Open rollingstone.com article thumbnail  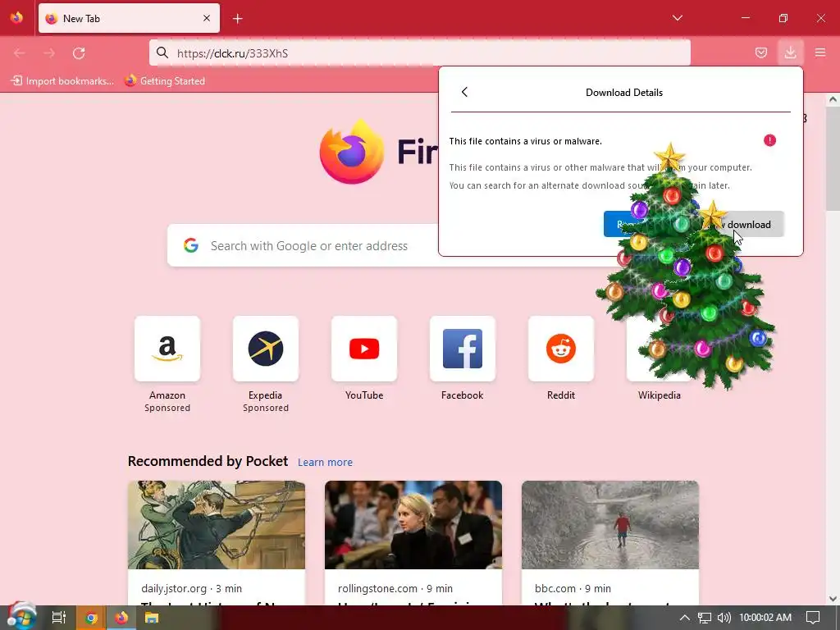(413, 525)
